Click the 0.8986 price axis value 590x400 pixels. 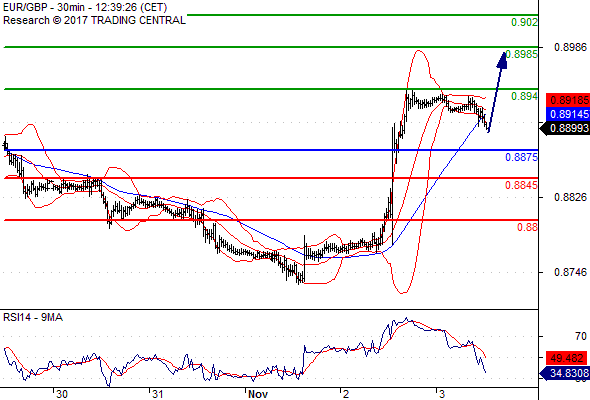tap(570, 47)
